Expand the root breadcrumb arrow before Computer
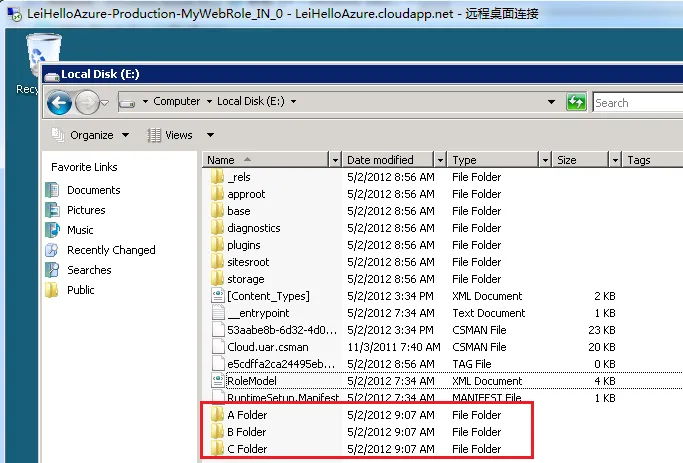 click(x=145, y=101)
